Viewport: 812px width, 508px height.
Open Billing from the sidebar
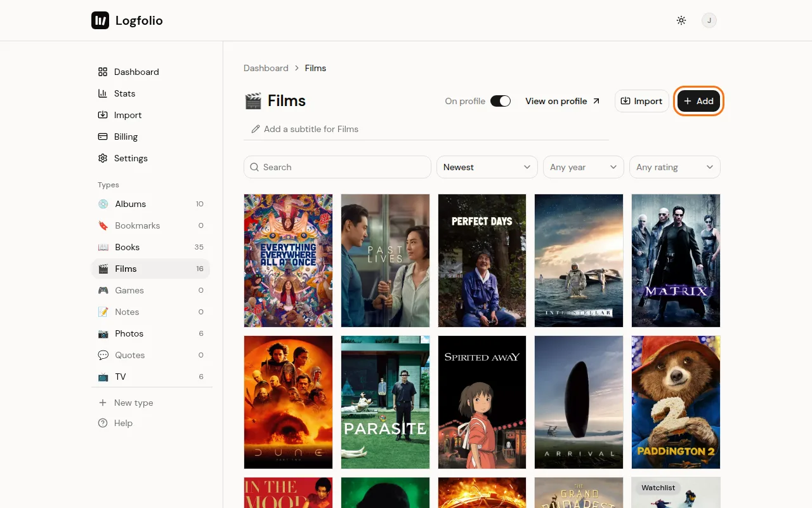click(x=150, y=137)
